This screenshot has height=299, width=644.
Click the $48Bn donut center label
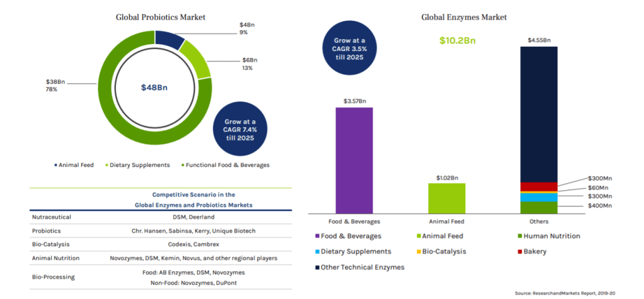[x=154, y=87]
